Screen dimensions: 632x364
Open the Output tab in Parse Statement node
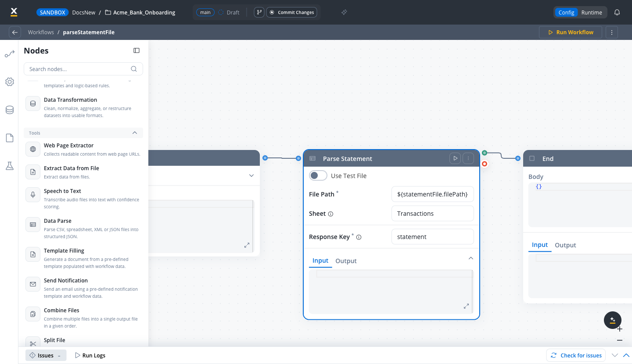[346, 261]
